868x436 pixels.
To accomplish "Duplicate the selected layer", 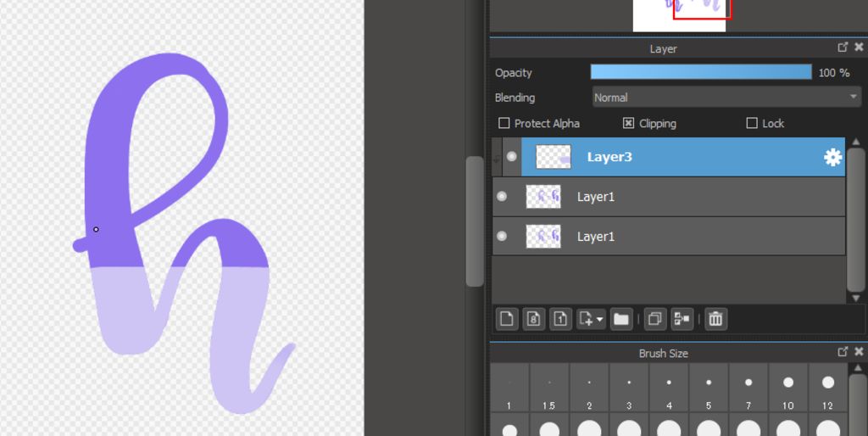I will coord(655,319).
